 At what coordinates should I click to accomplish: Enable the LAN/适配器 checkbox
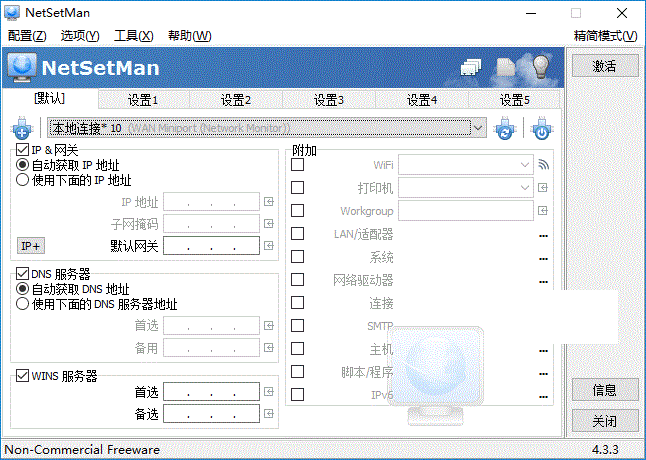(x=297, y=234)
